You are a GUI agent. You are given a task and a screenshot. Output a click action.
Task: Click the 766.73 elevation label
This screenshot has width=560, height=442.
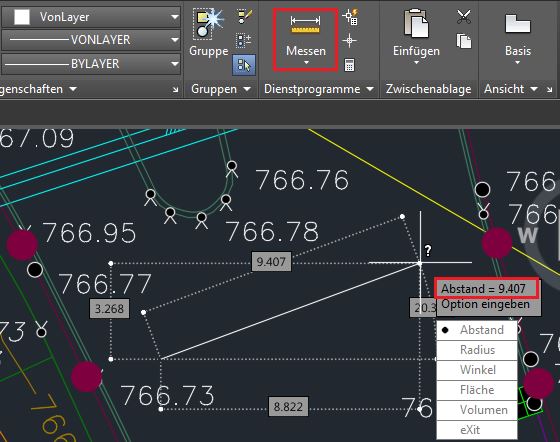coord(167,396)
